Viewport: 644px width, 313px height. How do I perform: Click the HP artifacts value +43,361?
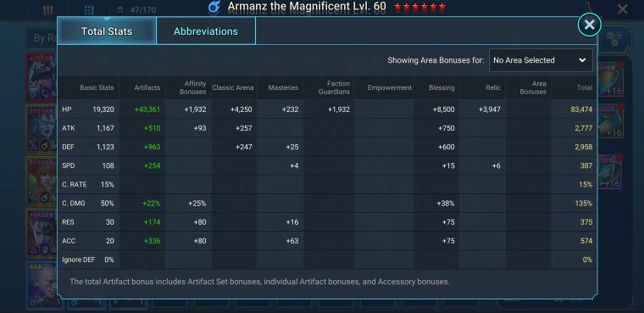147,109
